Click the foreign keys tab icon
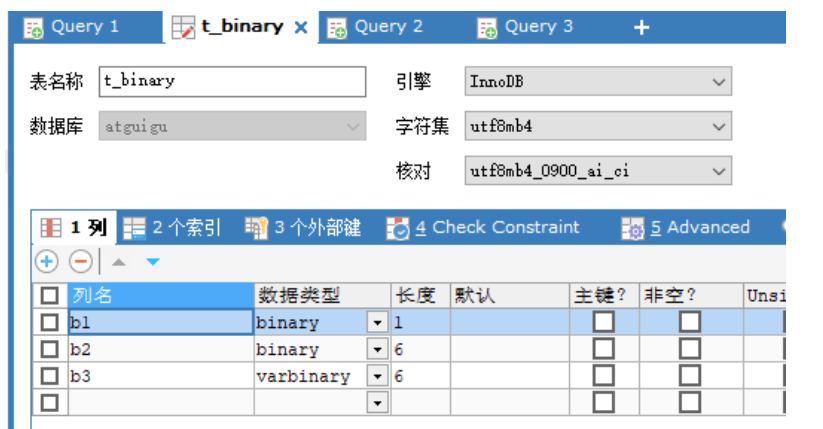Viewport: 823px width, 429px height. (257, 228)
